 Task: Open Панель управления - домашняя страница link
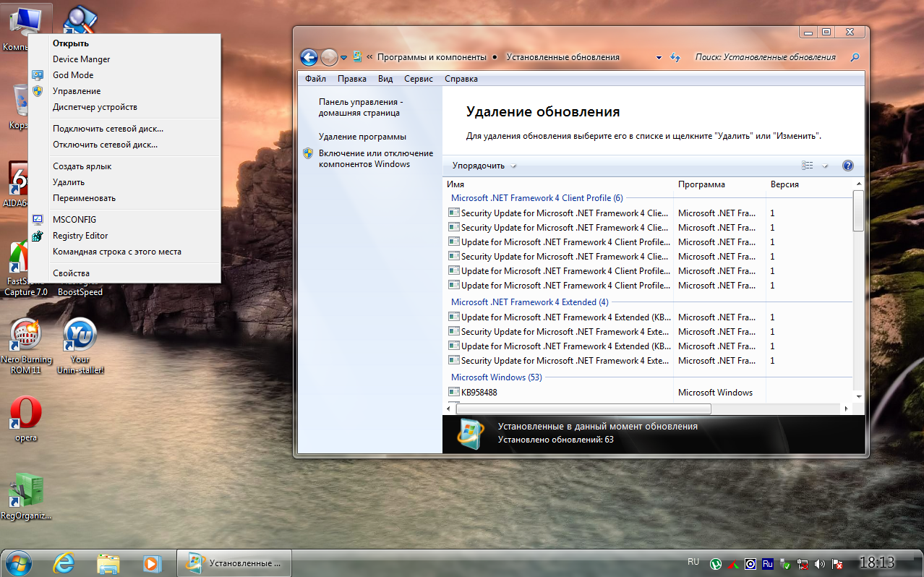click(x=361, y=108)
